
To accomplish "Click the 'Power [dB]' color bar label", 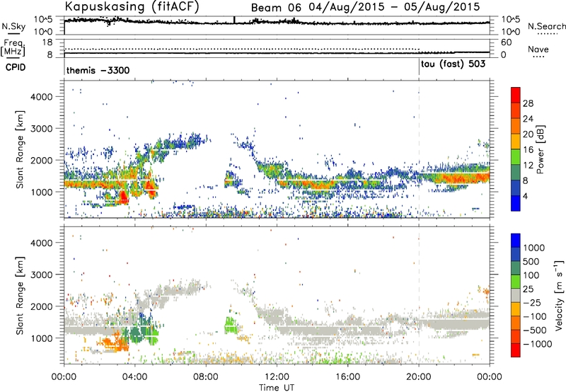I will [x=540, y=149].
